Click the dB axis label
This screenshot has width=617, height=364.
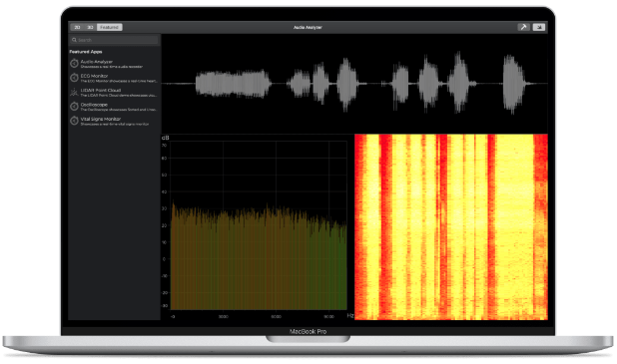click(166, 138)
